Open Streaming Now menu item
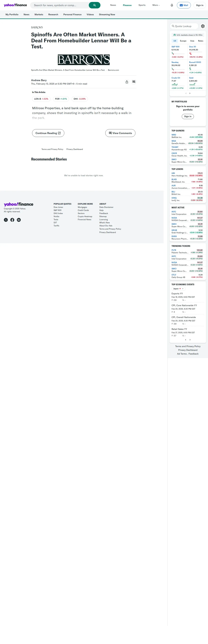Screen dimensions: 208x644 click(x=107, y=14)
